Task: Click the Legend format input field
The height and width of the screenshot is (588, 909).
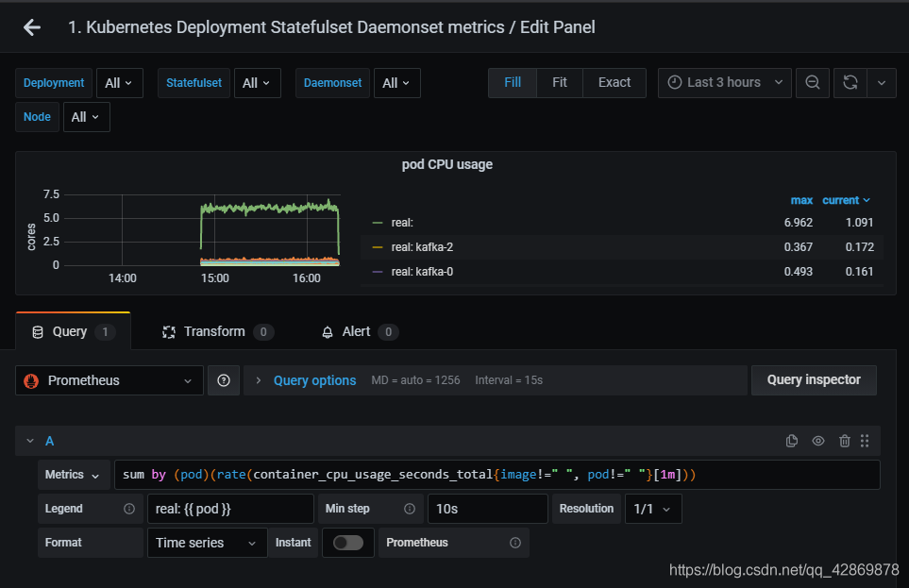Action: pos(230,509)
